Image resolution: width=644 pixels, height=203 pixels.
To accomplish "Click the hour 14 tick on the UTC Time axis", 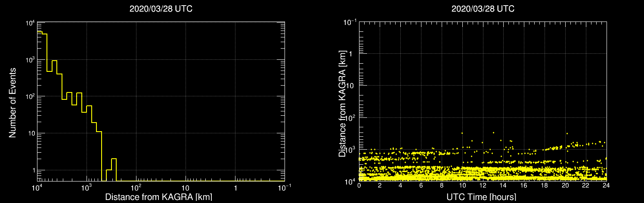I will [x=503, y=185].
